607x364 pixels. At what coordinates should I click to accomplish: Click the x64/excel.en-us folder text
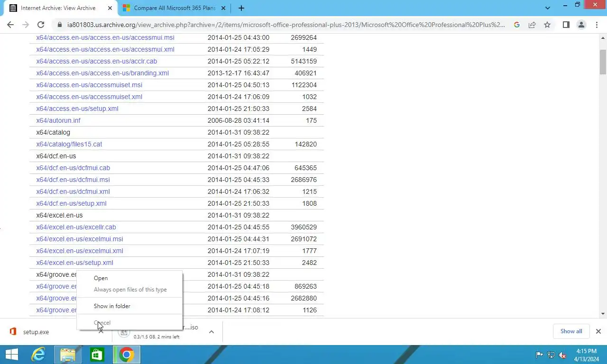(x=59, y=215)
